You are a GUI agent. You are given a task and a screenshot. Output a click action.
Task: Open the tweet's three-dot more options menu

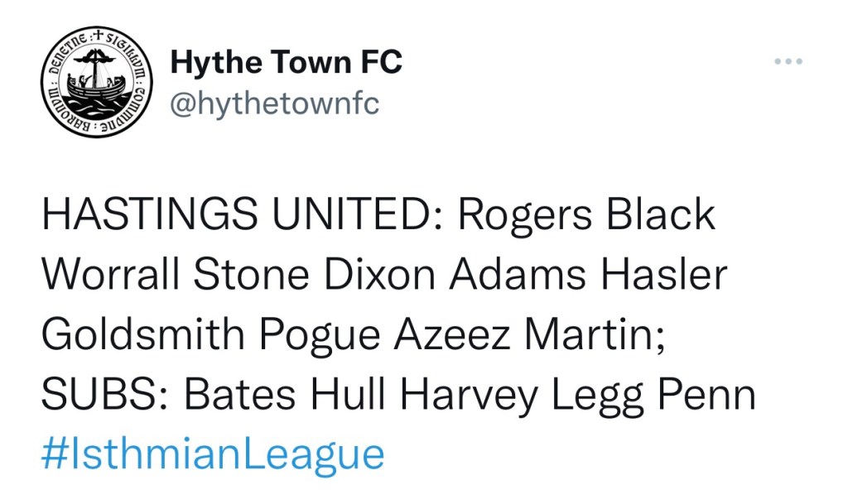click(x=788, y=63)
